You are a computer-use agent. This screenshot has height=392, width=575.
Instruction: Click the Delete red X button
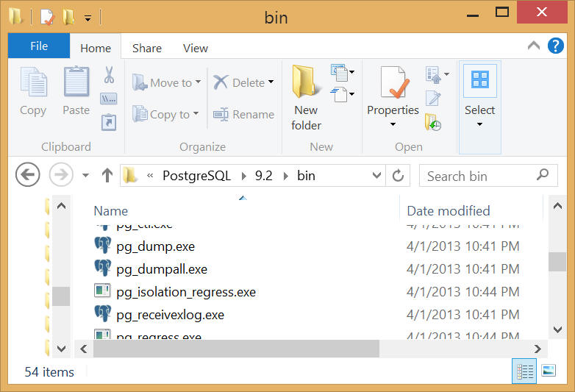click(221, 82)
